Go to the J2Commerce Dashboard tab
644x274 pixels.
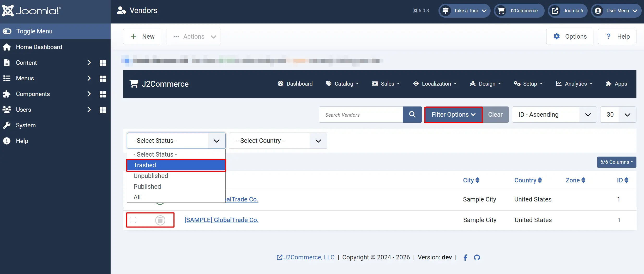tap(295, 84)
